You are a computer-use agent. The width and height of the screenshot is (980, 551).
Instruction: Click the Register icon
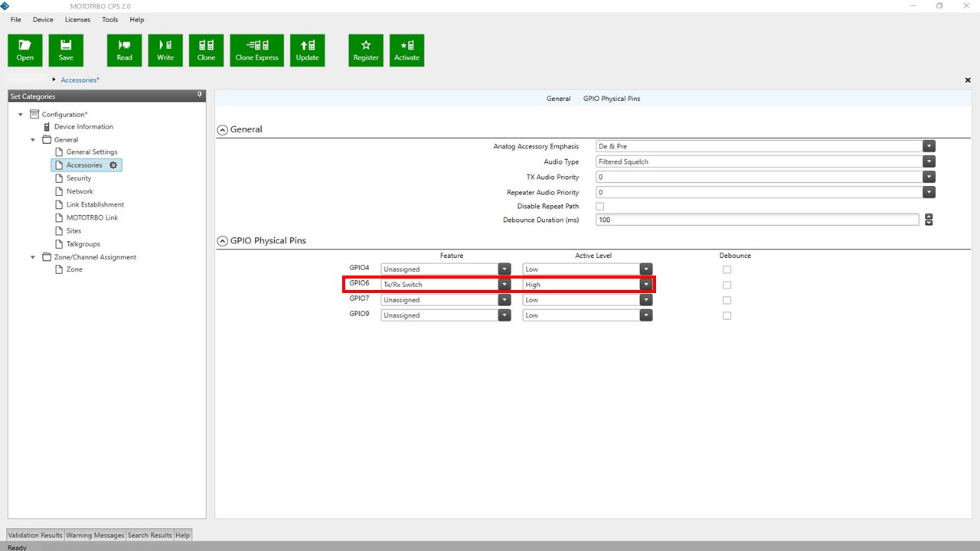pyautogui.click(x=365, y=50)
